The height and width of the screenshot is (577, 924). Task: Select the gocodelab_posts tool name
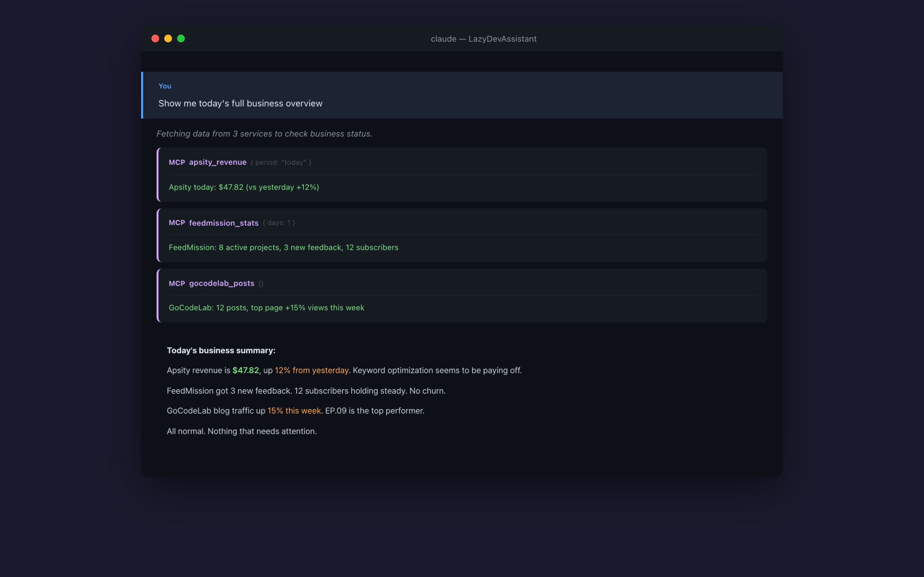coord(222,283)
